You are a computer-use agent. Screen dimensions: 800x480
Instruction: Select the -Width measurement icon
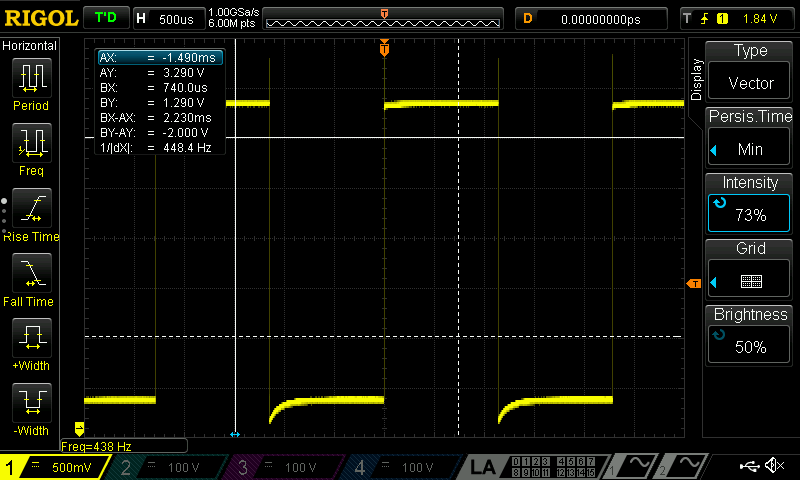pos(32,402)
